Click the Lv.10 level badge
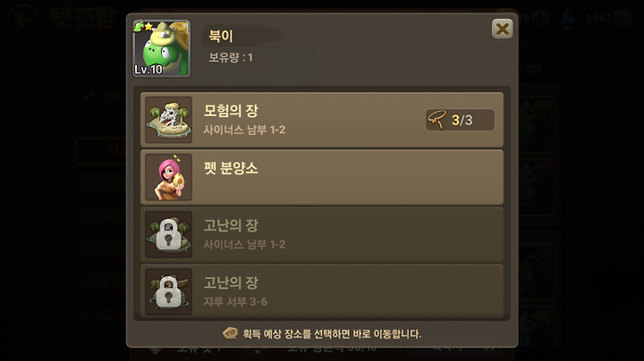Screen dimensions: 644x361 [x=148, y=70]
